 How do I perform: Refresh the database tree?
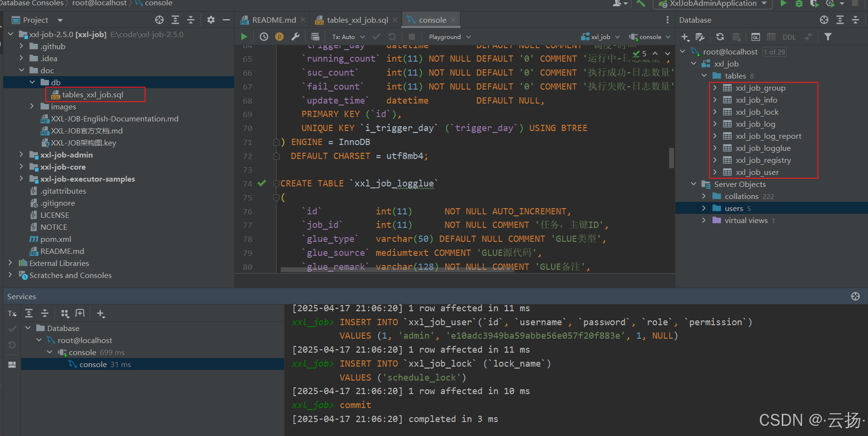[720, 37]
